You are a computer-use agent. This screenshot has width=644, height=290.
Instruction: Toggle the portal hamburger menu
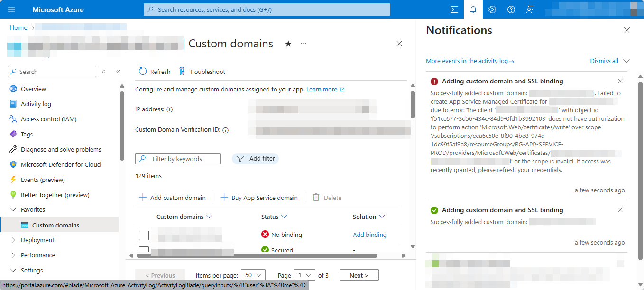click(11, 9)
